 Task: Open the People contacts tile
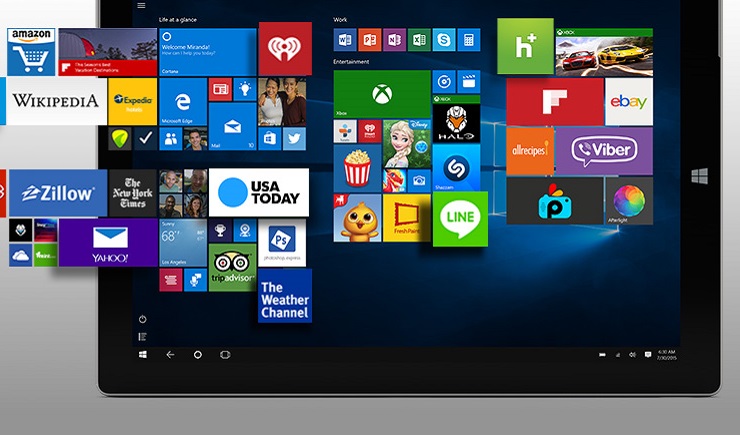pos(171,139)
